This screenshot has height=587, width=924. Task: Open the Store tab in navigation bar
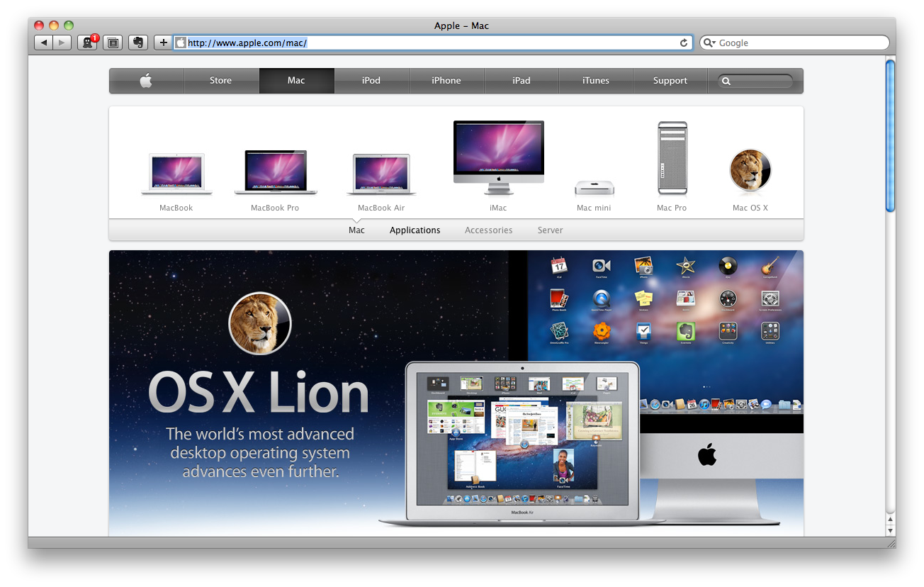click(x=220, y=81)
